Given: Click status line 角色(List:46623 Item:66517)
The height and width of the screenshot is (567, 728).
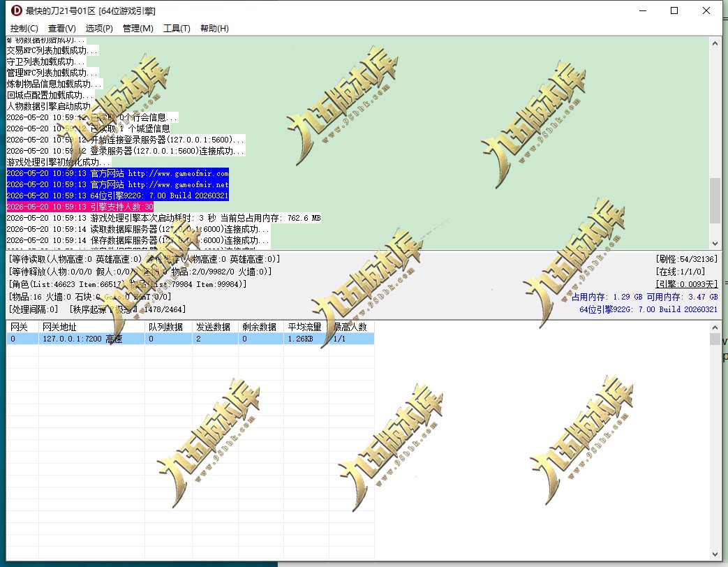Looking at the screenshot, I should coord(128,284).
